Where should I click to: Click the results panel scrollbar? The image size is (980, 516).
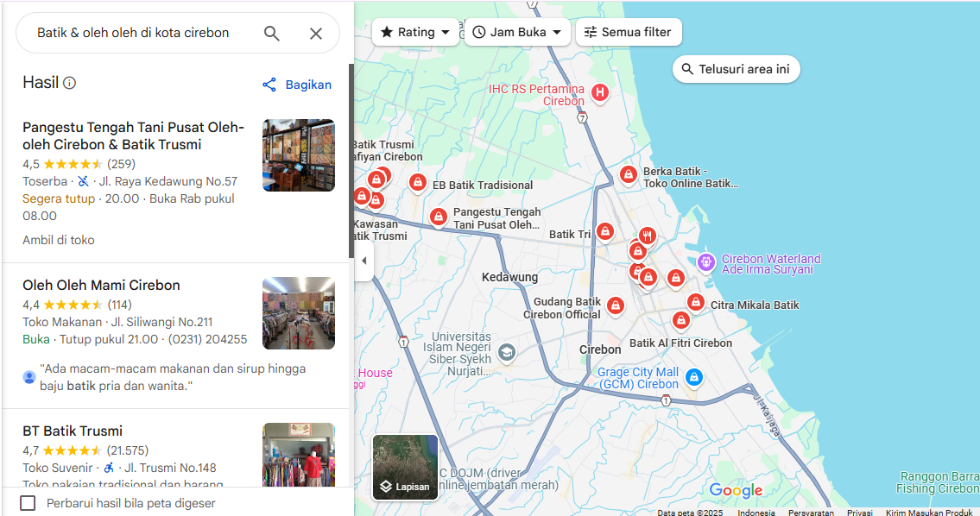[x=351, y=161]
